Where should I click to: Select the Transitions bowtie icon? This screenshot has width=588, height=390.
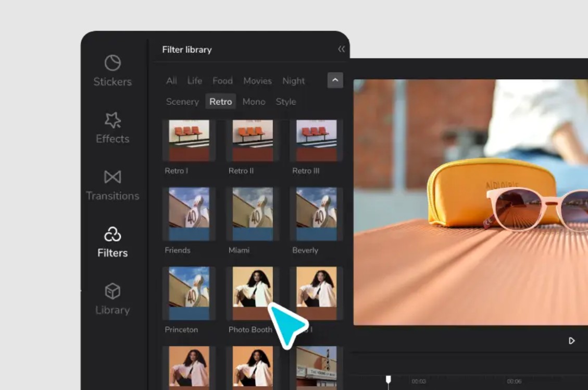[x=112, y=177]
